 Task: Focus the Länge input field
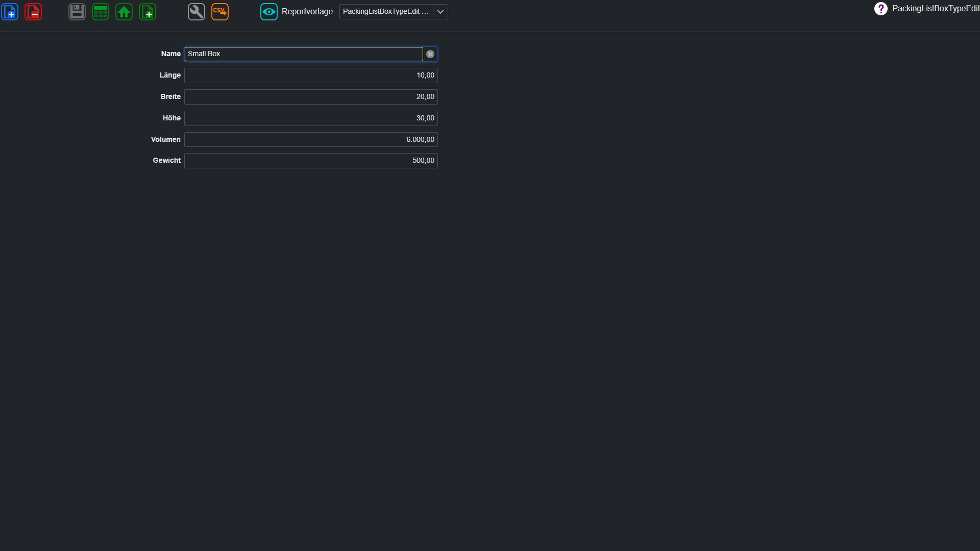(311, 76)
